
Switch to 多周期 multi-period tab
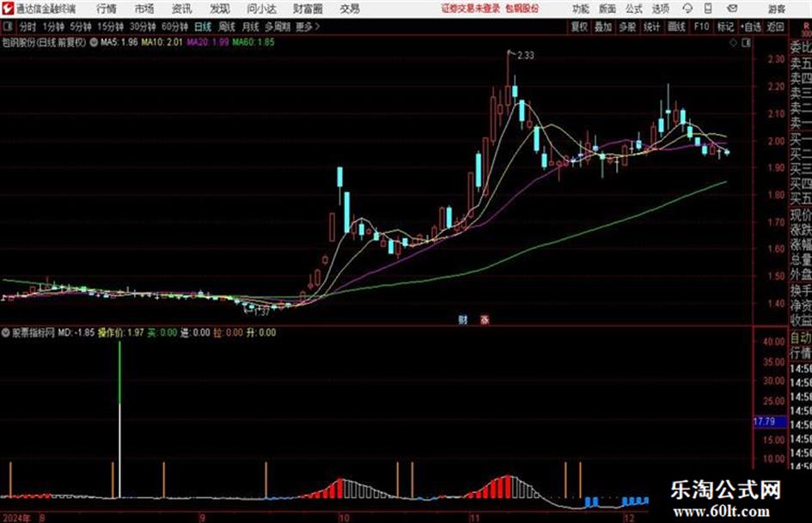click(x=278, y=27)
